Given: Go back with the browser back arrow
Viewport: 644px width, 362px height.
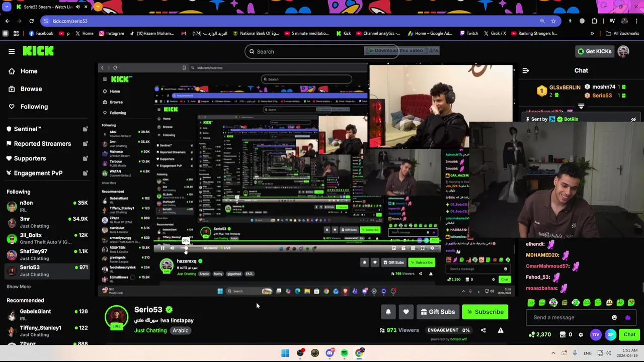Looking at the screenshot, I should pyautogui.click(x=7, y=21).
